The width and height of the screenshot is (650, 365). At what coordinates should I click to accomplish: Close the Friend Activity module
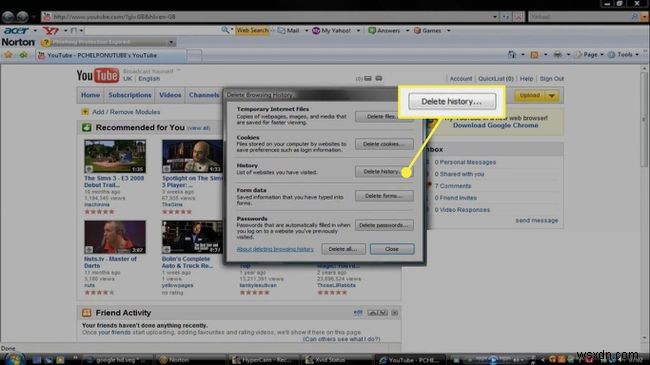point(395,313)
